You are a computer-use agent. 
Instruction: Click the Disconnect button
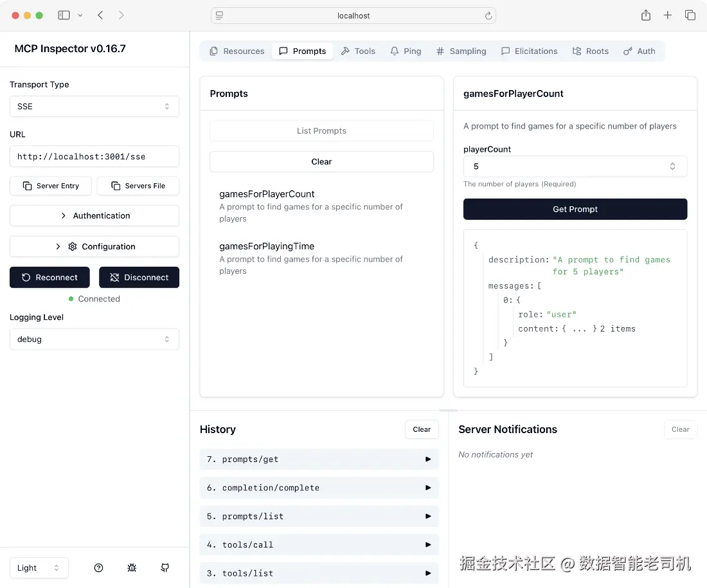pos(139,278)
